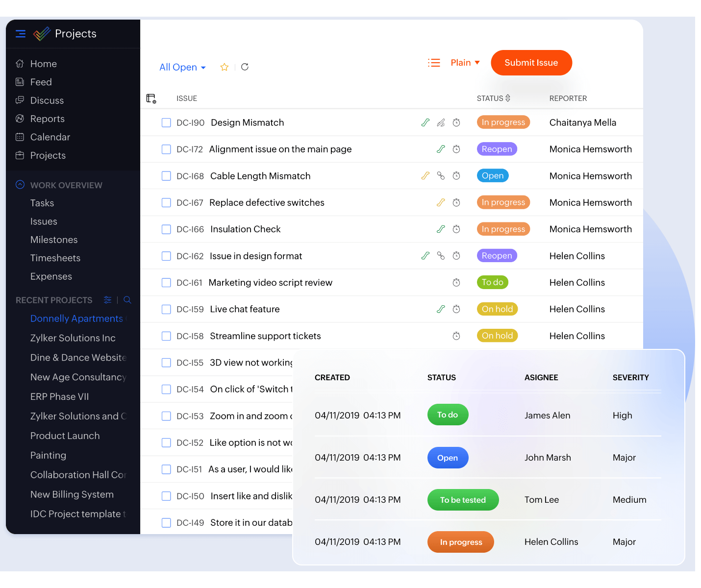Open the Feed from the sidebar
Viewport: 701px width, 588px height.
point(41,82)
